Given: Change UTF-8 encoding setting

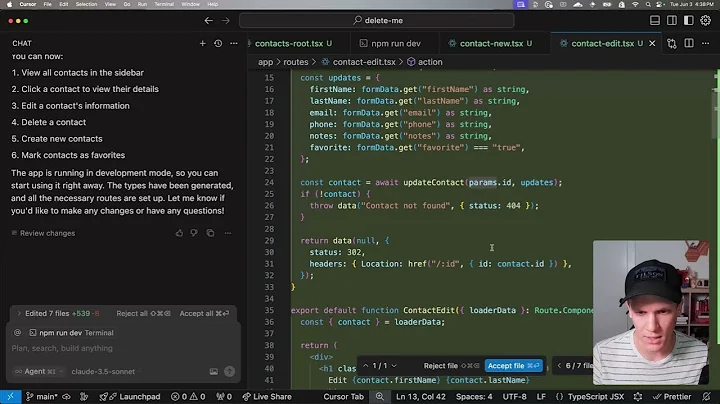Looking at the screenshot, I should click(514, 397).
